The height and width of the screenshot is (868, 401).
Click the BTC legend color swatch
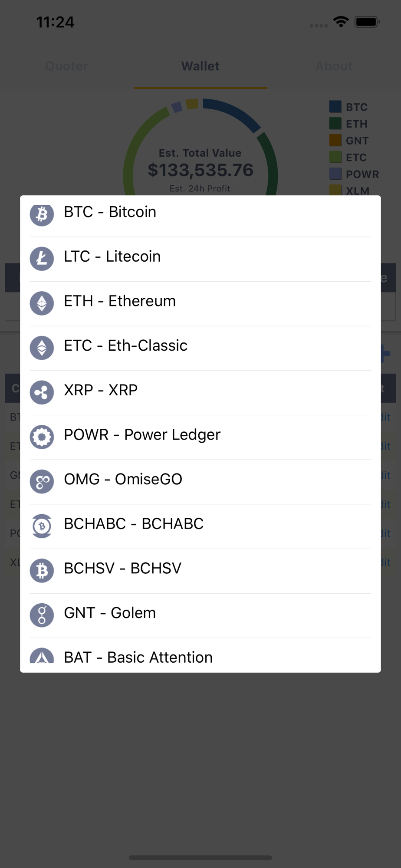coord(335,107)
